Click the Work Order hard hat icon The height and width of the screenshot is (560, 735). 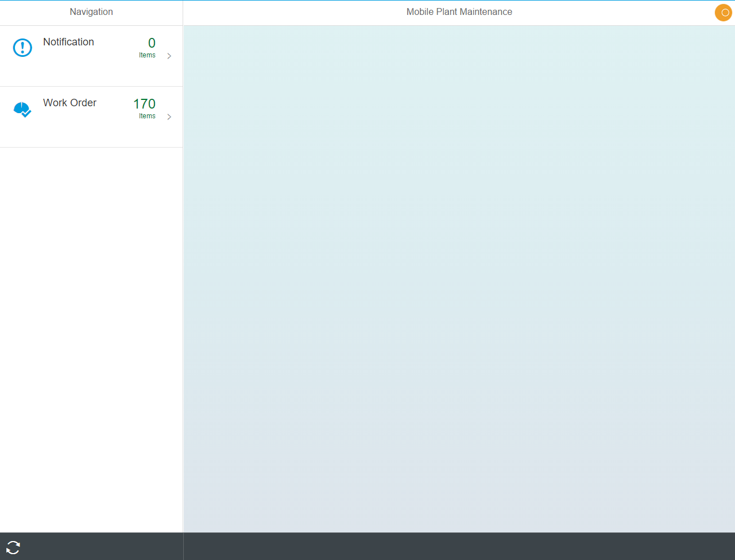tap(22, 109)
